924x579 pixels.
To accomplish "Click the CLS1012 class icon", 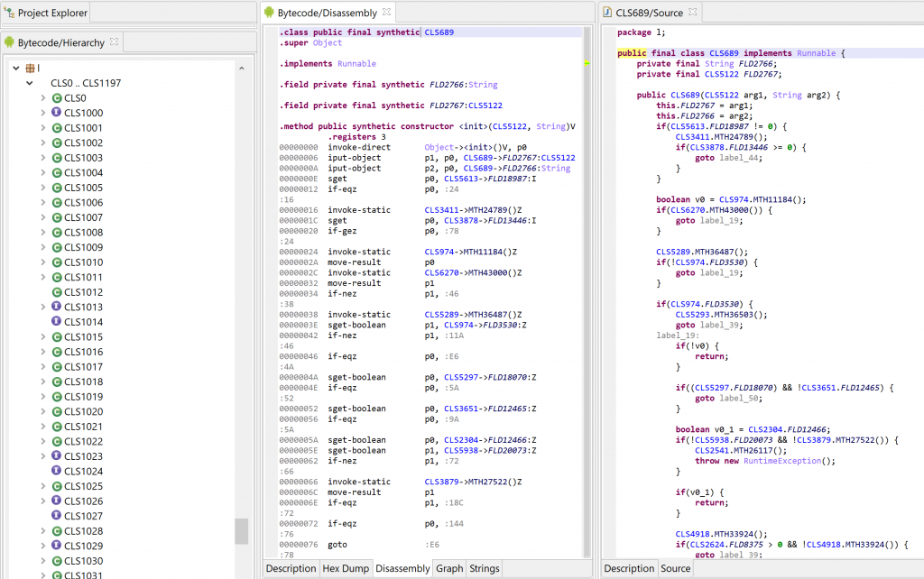I will tap(57, 292).
